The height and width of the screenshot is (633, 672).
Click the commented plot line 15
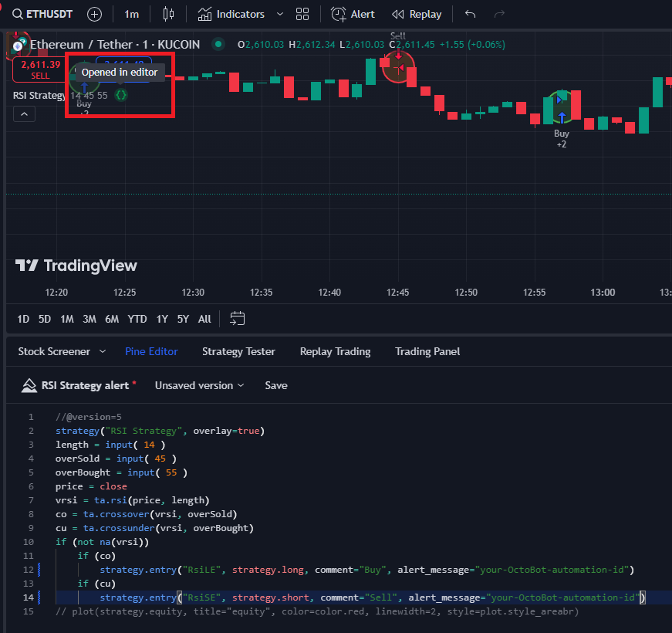coord(317,611)
